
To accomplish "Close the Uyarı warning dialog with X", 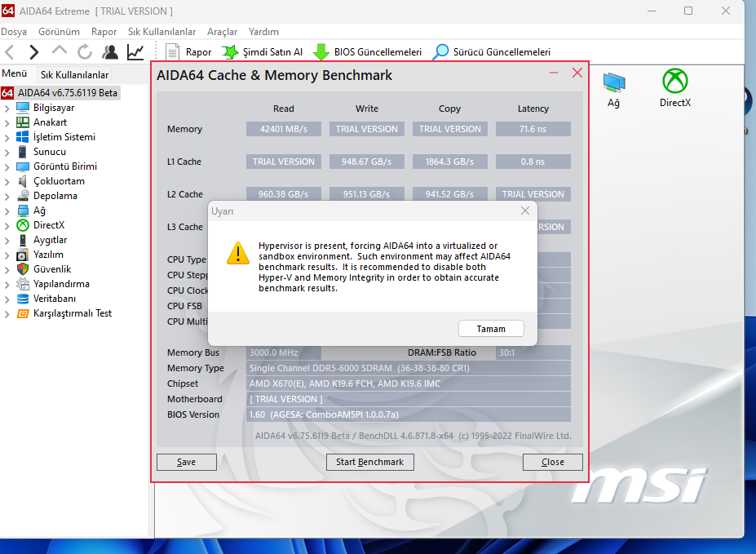I will (x=525, y=211).
